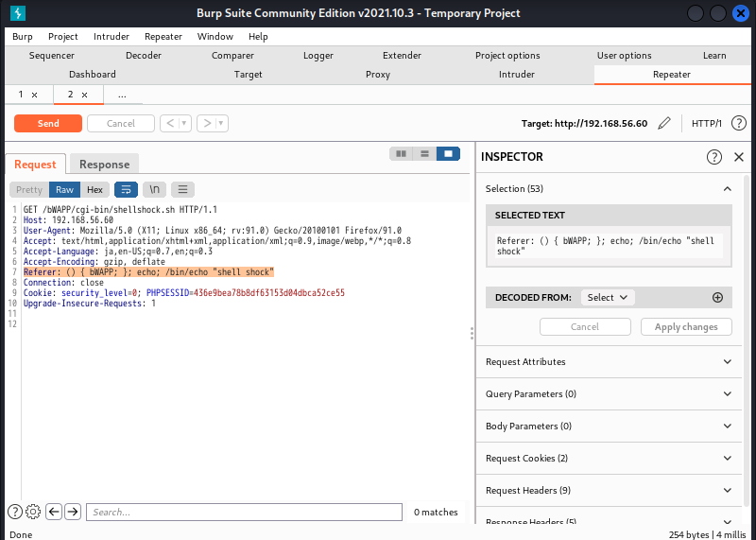
Task: Select Repeater request tab 1
Action: point(21,95)
